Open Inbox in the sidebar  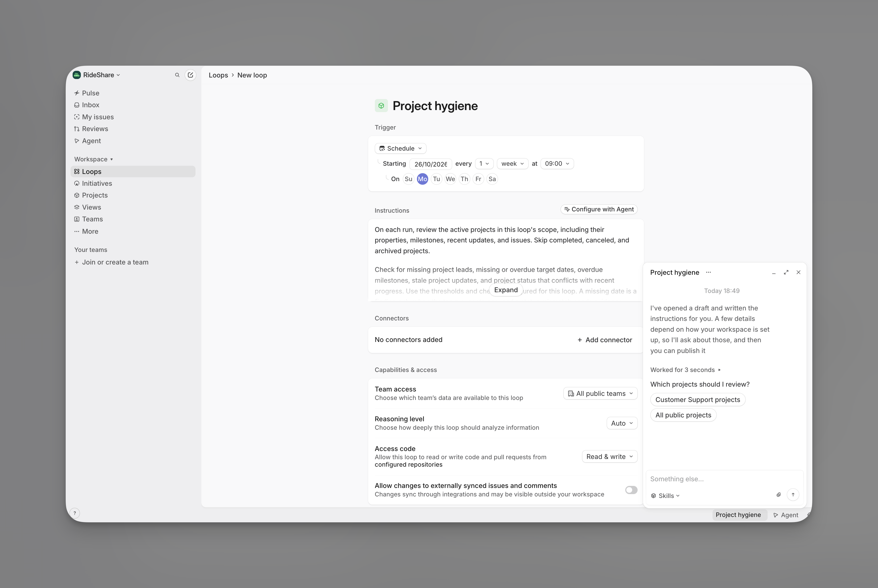point(133,105)
